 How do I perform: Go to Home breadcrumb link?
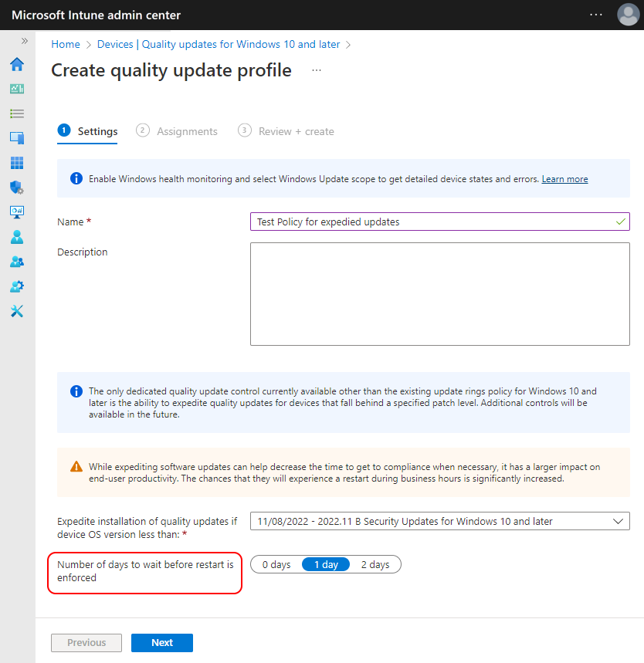coord(66,45)
